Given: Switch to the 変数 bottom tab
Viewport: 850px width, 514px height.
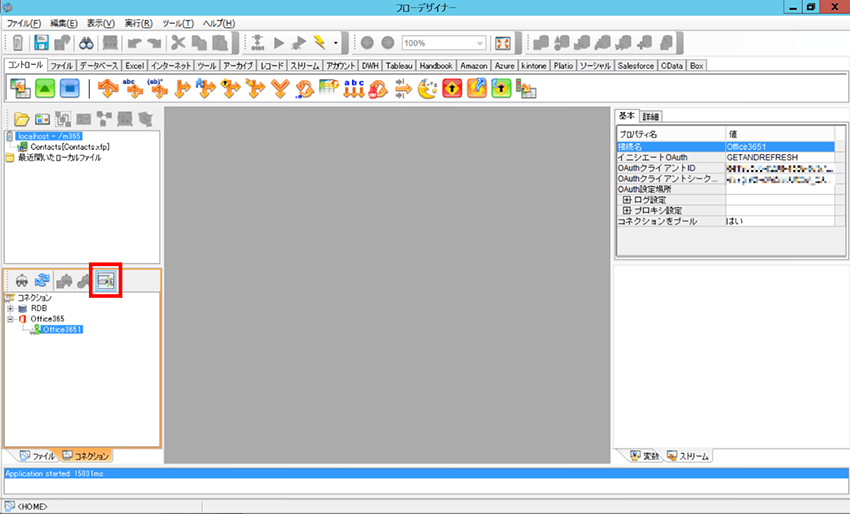Looking at the screenshot, I should 645,456.
